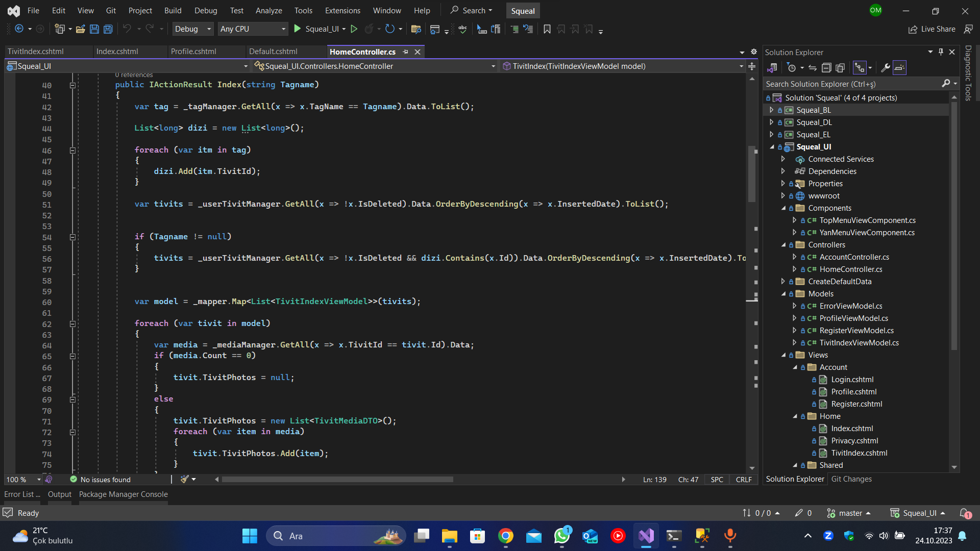Toggle auto-hide pin on Solution Explorer
The width and height of the screenshot is (980, 551).
(x=940, y=52)
